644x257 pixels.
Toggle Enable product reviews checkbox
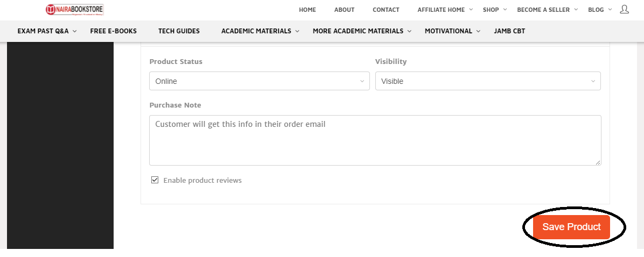155,180
